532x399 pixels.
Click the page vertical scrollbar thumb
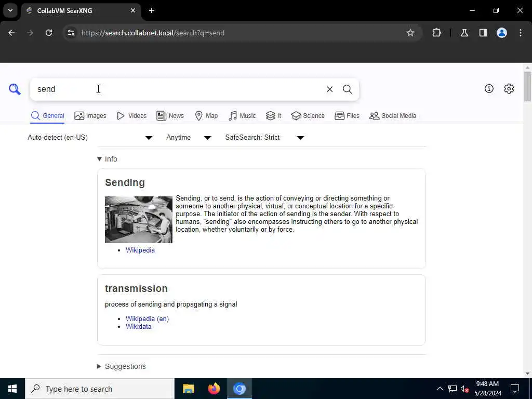[527, 87]
